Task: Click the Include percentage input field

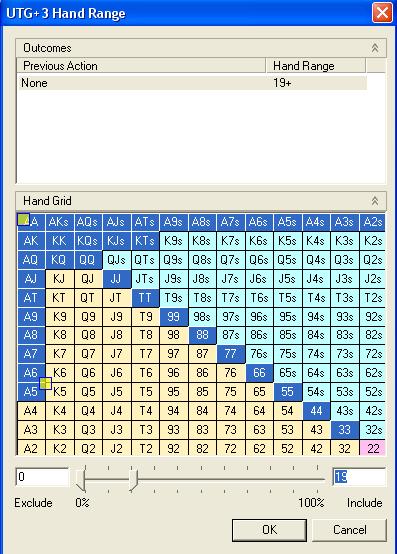Action: tap(359, 477)
